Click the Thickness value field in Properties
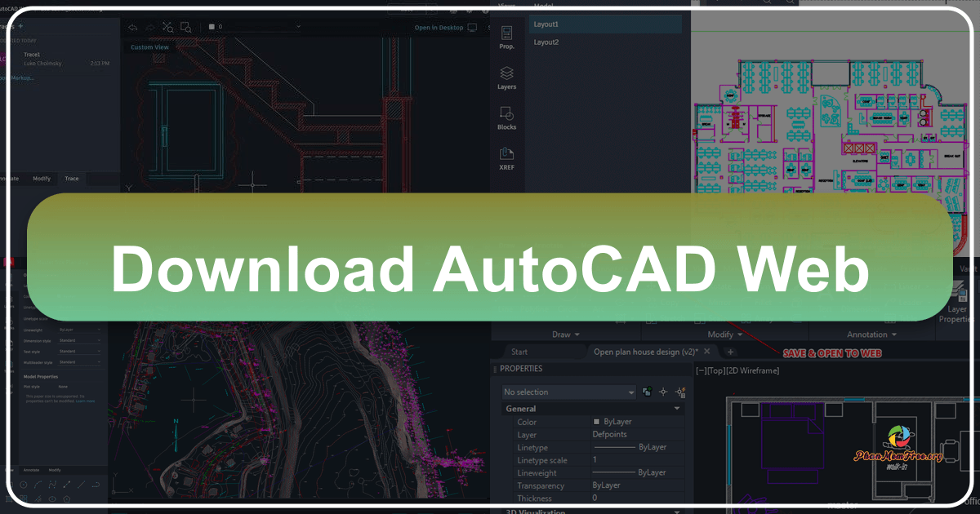Viewport: 980px width, 514px height. 596,498
